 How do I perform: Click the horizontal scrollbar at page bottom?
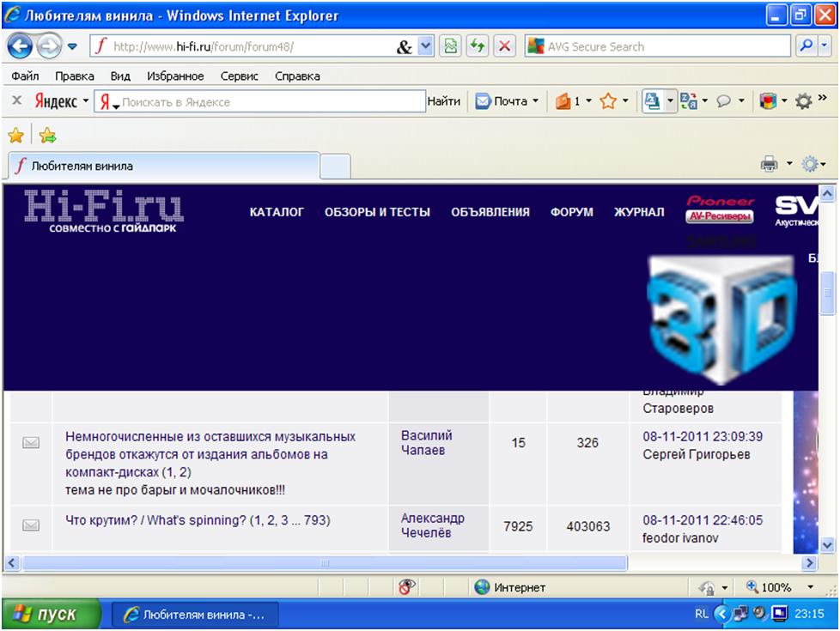coord(325,563)
